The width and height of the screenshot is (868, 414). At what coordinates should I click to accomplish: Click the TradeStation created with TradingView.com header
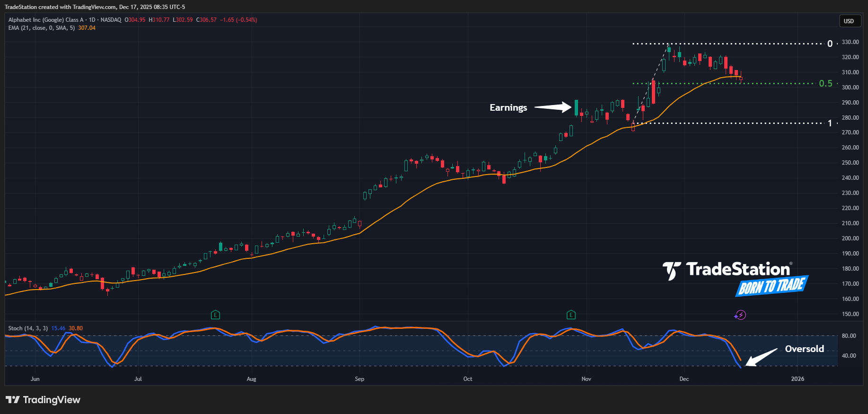[95, 7]
